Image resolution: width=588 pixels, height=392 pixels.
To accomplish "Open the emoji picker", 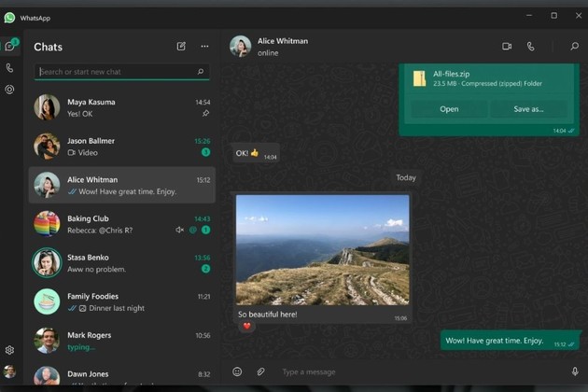I will point(237,371).
